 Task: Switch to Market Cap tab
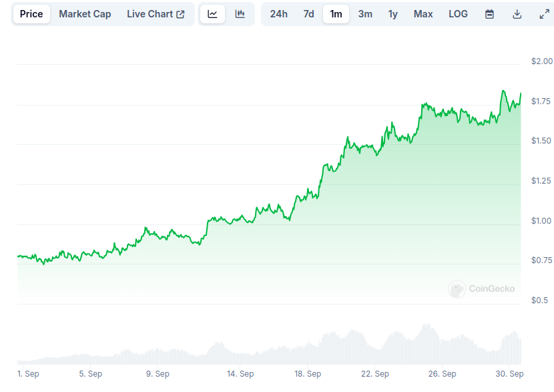(85, 14)
